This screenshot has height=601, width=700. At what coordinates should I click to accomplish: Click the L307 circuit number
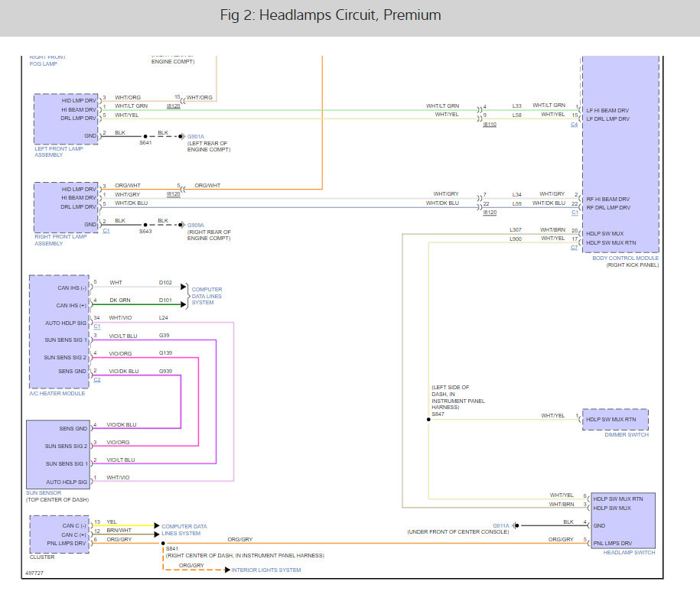(516, 230)
